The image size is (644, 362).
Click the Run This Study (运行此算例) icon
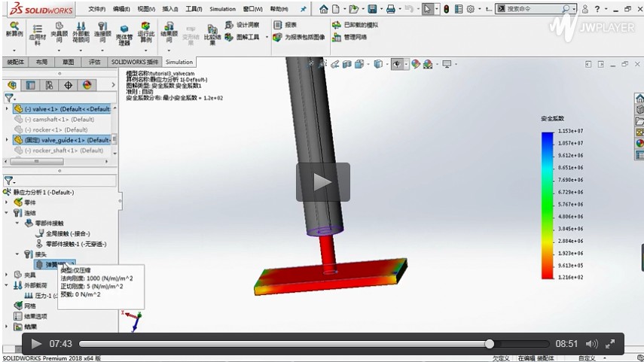tap(146, 35)
